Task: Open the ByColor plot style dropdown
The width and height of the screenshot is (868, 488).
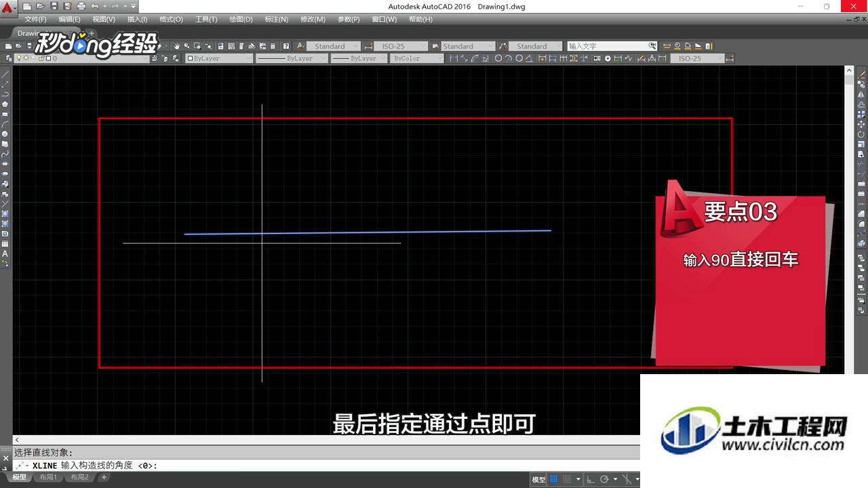Action: [x=418, y=58]
